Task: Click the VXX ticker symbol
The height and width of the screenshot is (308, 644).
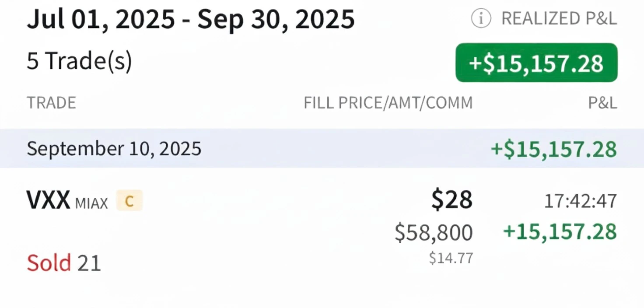Action: [48, 199]
